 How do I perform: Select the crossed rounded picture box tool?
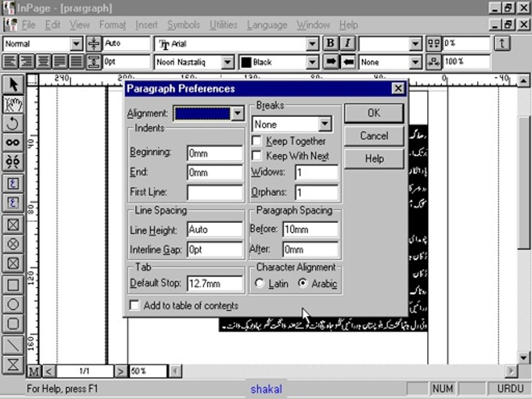coord(13,263)
